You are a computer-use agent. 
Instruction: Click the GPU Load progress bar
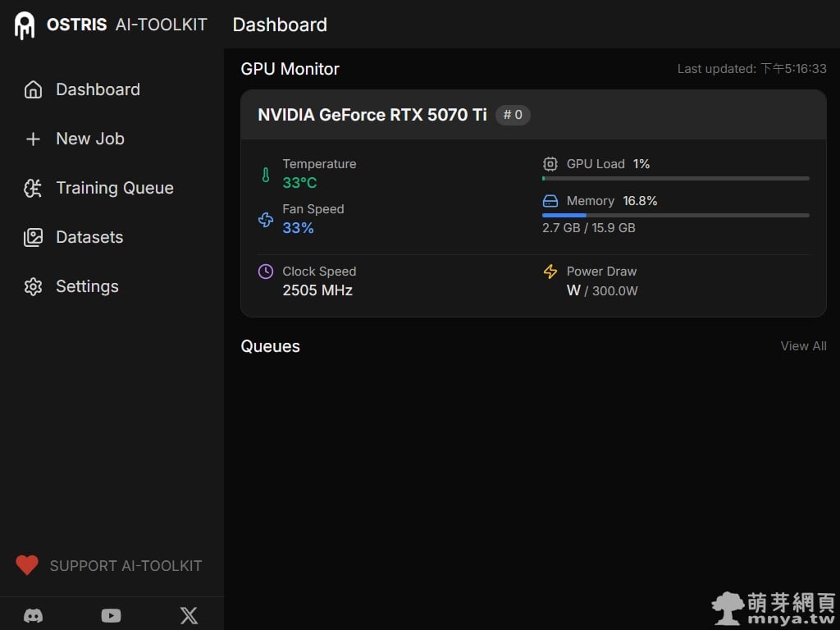[675, 178]
